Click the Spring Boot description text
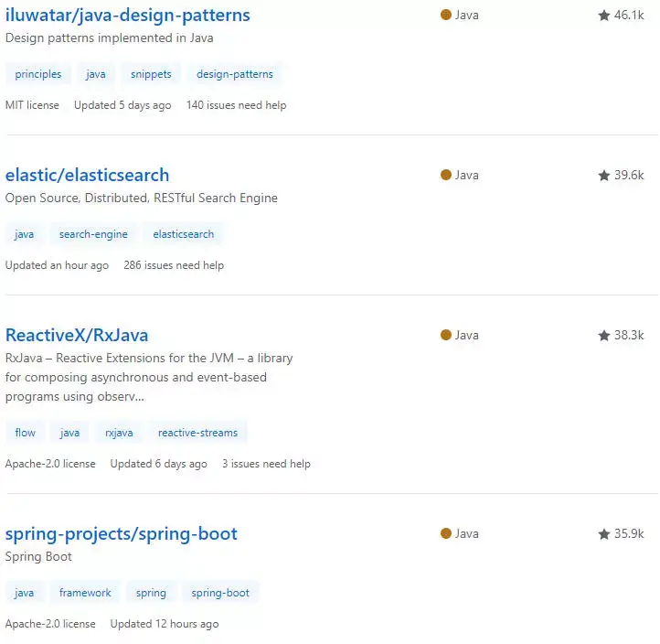 tap(38, 556)
